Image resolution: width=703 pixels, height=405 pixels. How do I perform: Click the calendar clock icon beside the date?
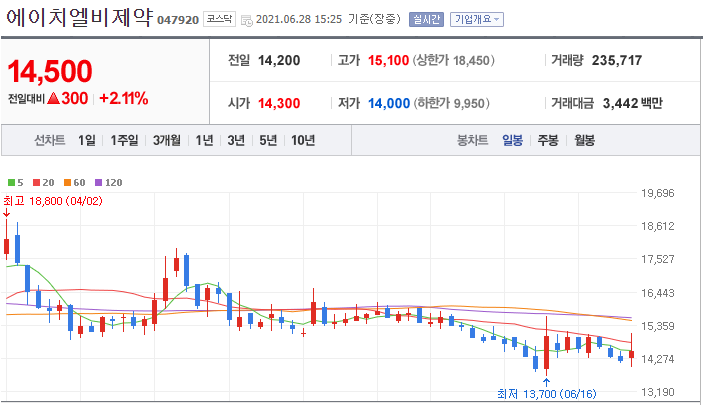point(247,21)
